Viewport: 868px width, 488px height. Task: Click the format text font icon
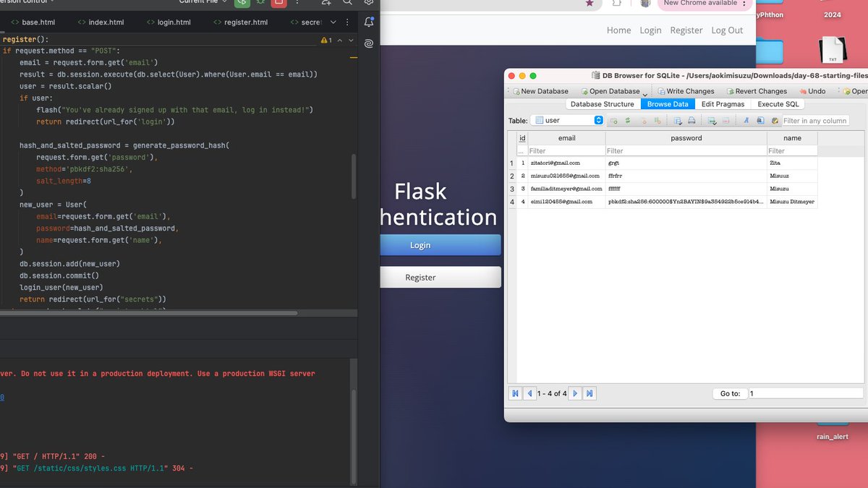(x=746, y=121)
